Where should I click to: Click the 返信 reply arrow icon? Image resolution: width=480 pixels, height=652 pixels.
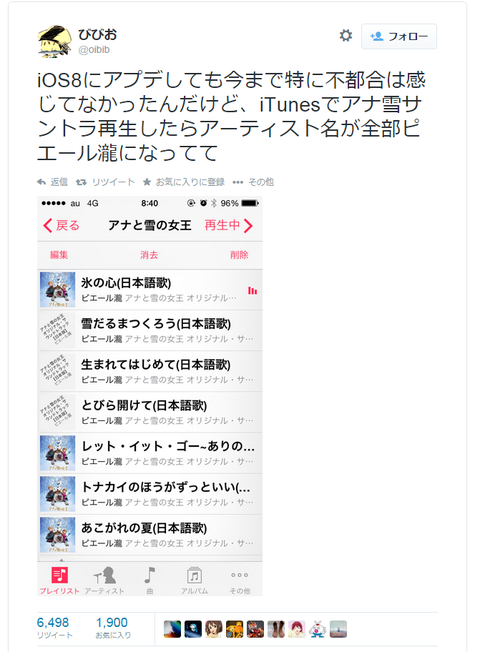(41, 182)
